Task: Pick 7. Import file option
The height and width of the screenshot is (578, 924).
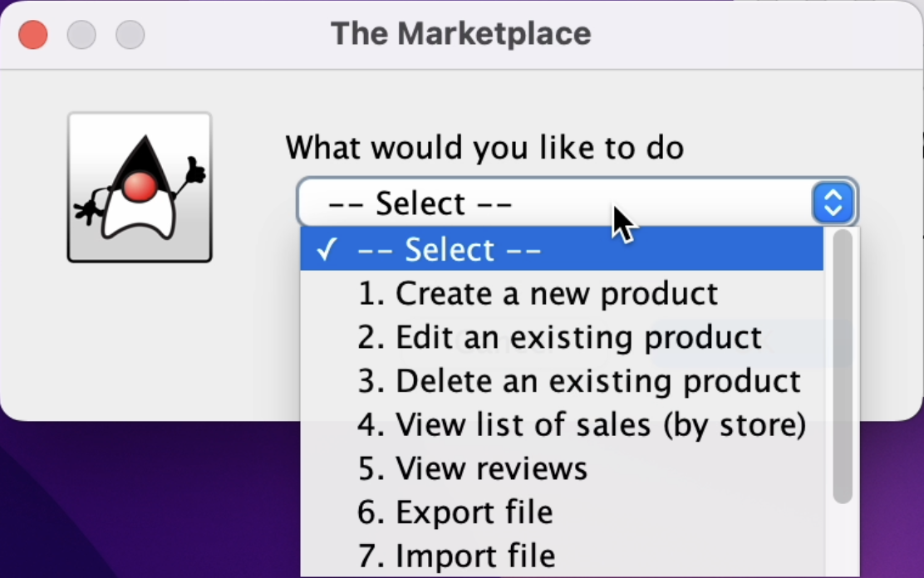Action: tap(562, 556)
